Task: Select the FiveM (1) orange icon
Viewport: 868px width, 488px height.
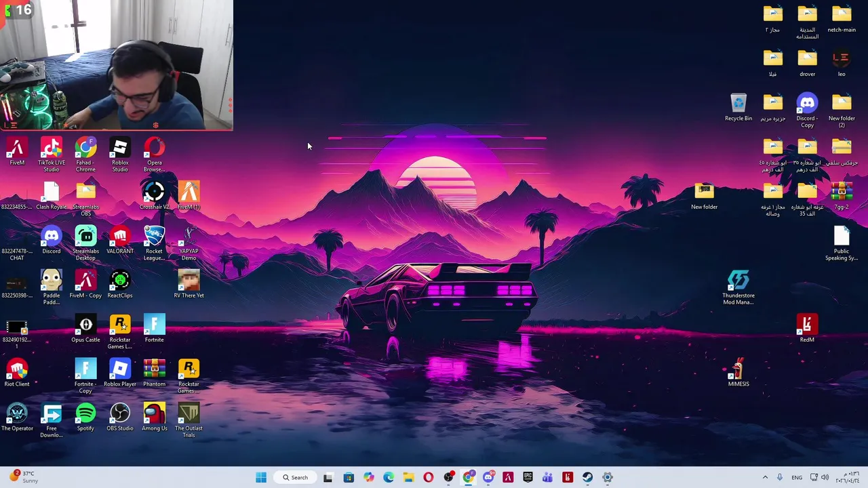Action: pyautogui.click(x=189, y=196)
